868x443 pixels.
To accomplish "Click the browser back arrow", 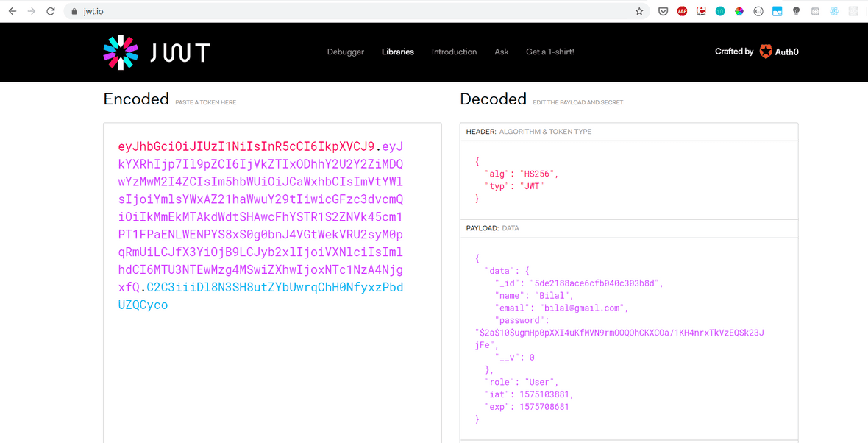I will coord(13,11).
